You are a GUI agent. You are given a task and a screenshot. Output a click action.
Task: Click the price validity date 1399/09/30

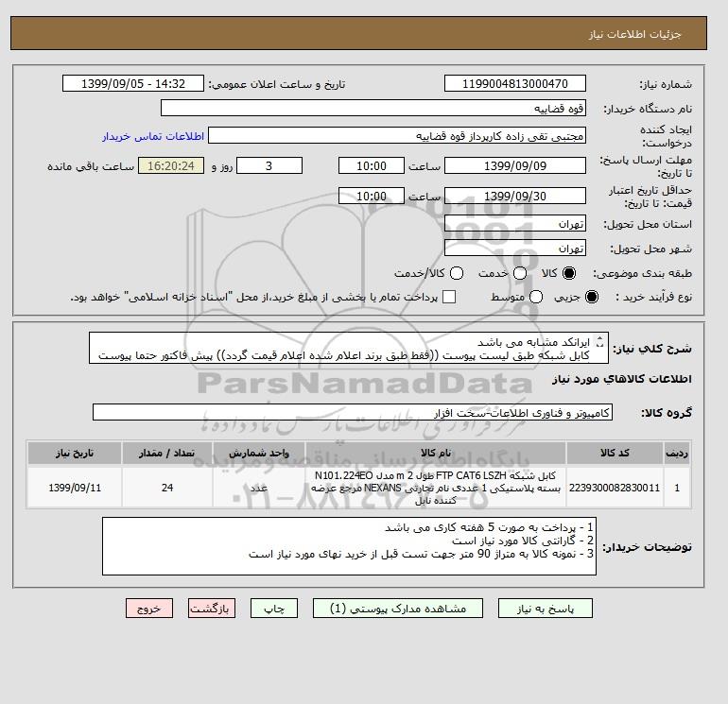[x=515, y=196]
